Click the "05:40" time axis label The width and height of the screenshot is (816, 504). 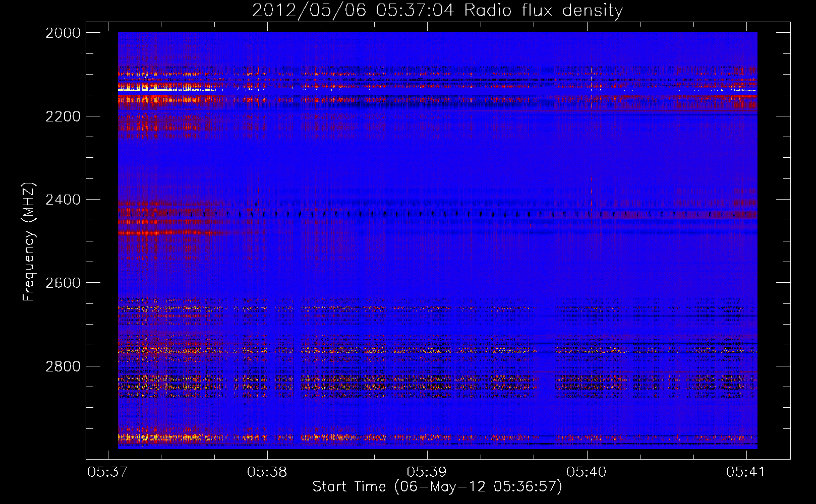[587, 472]
